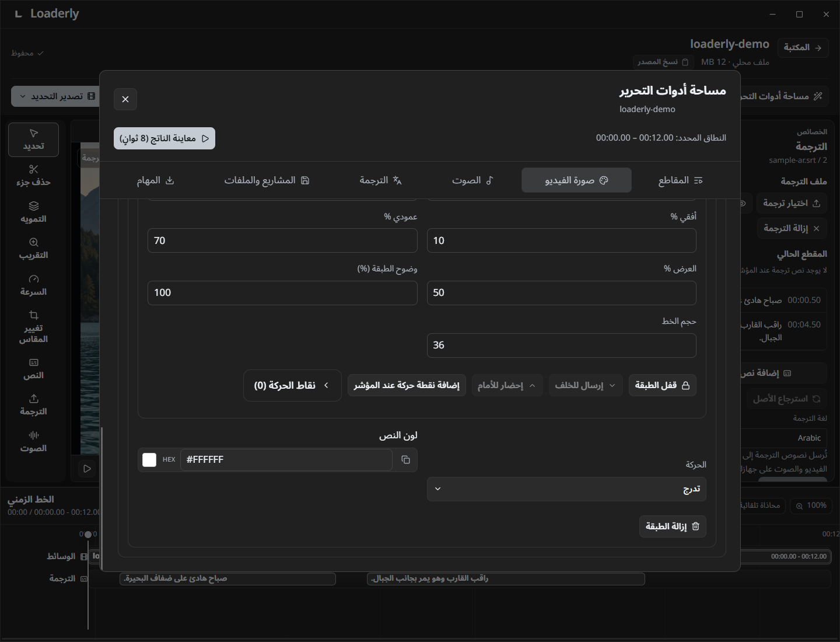Image resolution: width=840 pixels, height=642 pixels.
Task: Click اختيار ترجمة choose subtitle
Action: point(791,203)
